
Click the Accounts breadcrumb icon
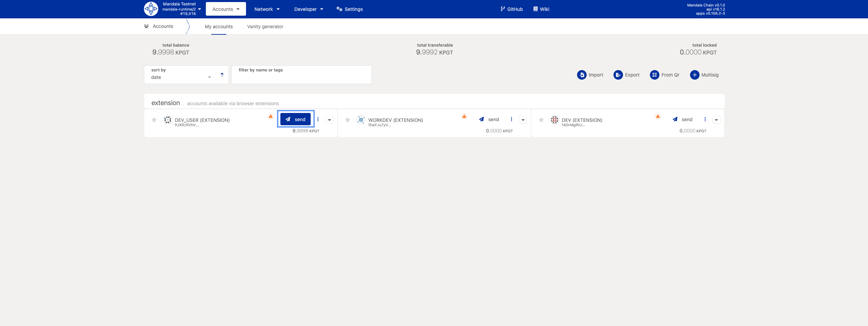[146, 26]
